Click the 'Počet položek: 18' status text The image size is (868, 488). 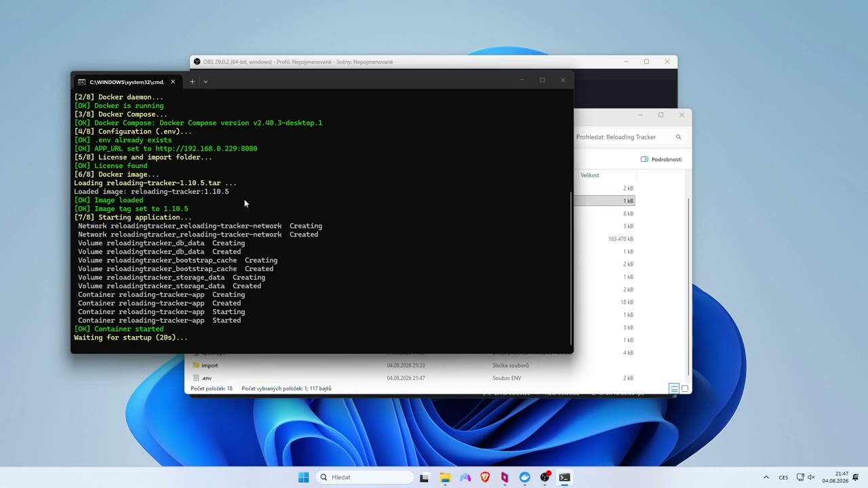coord(212,388)
